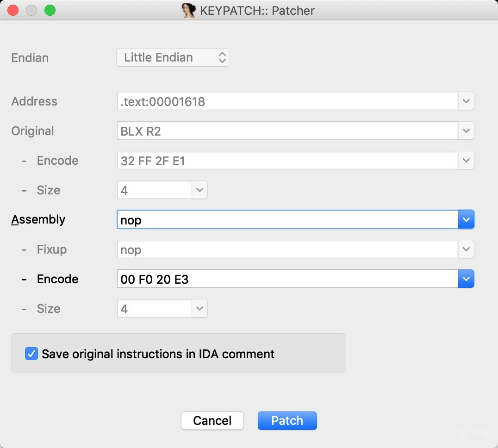498x448 pixels.
Task: Expand the Original instruction dropdown arrow
Action: pyautogui.click(x=466, y=131)
